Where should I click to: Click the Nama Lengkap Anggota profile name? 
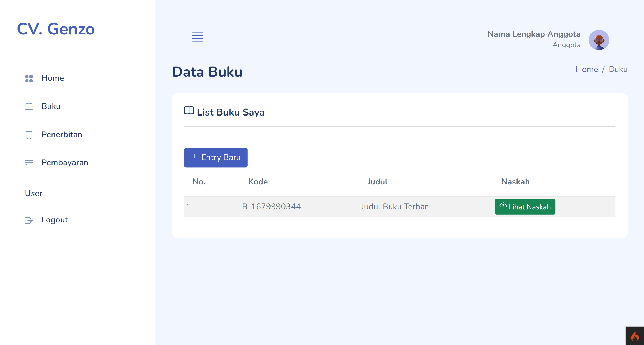(x=534, y=34)
